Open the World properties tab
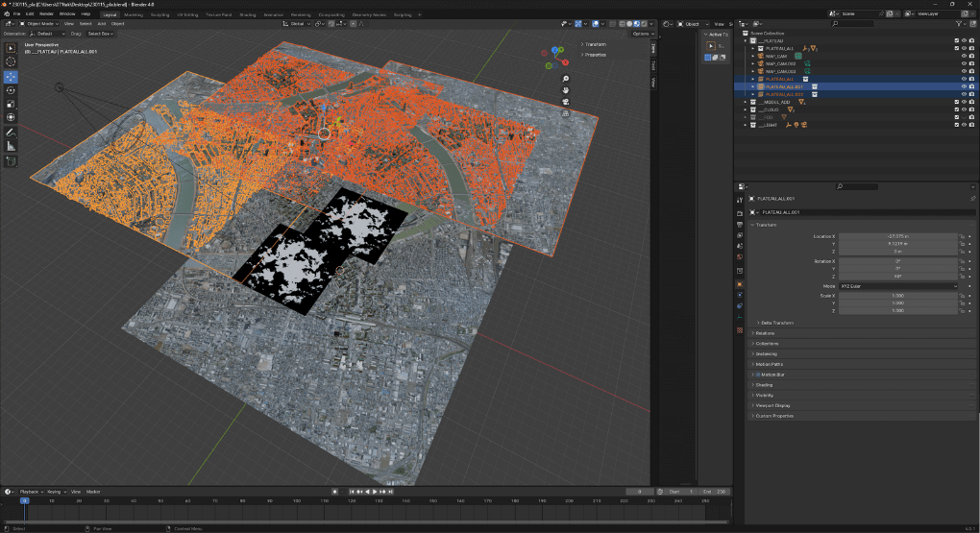Screen dimensions: 980x533 coord(740,256)
